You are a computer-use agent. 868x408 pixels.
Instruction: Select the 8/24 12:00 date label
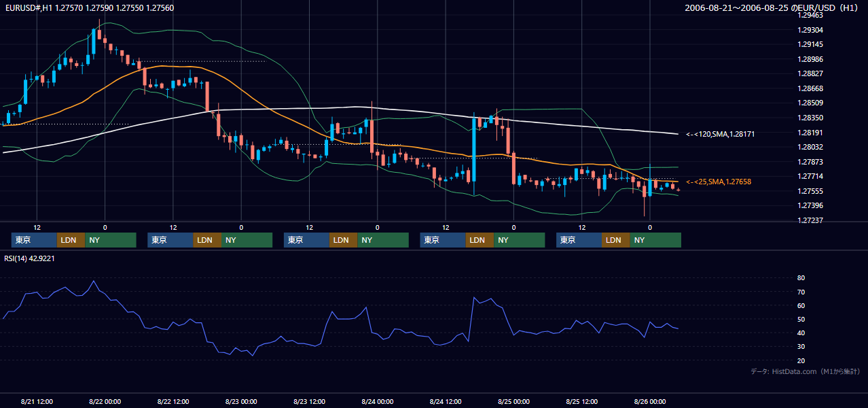446,401
